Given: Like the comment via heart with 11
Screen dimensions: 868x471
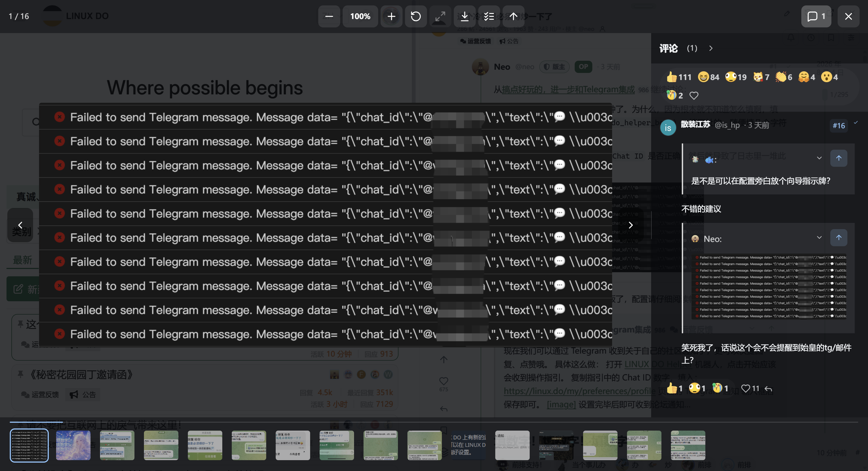Looking at the screenshot, I should coord(750,389).
